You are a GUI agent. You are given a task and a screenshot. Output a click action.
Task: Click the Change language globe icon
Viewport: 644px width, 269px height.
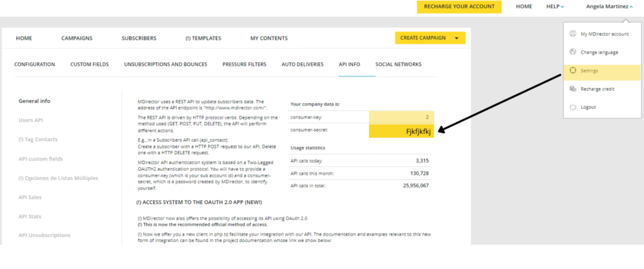573,52
